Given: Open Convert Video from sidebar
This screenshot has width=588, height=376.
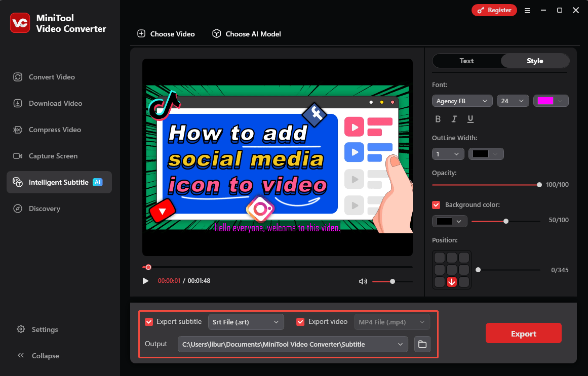Looking at the screenshot, I should coord(44,77).
